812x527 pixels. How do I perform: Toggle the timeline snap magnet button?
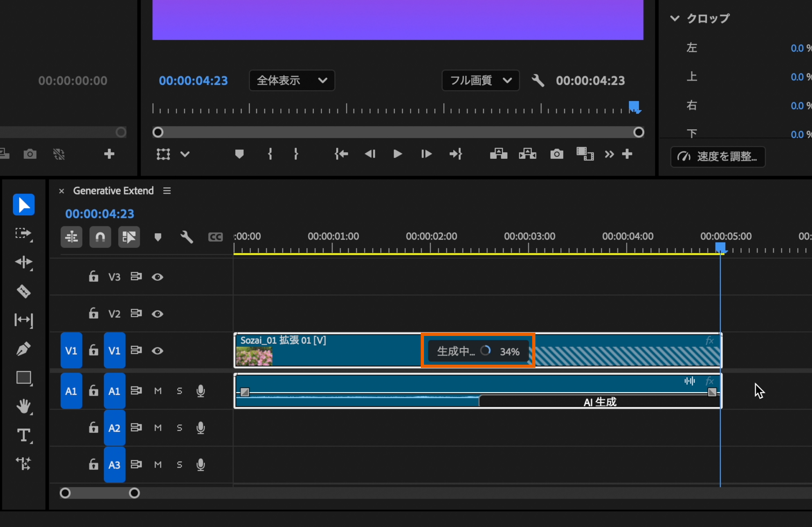100,237
